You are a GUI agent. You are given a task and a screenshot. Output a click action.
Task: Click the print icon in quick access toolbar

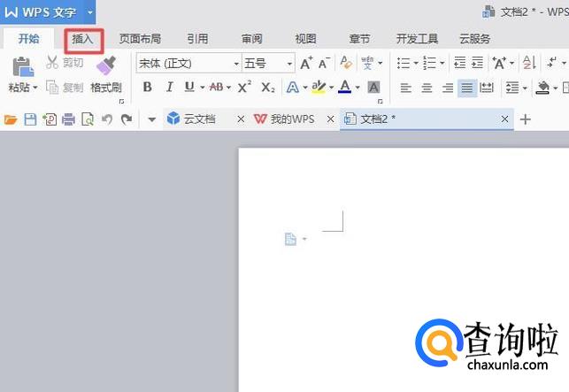(x=69, y=119)
